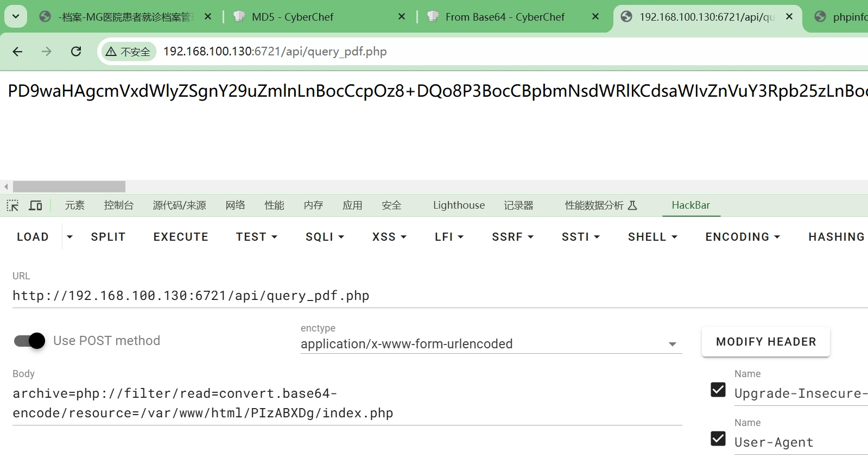The image size is (868, 457).
Task: Switch to the HackBar DevTools tab
Action: [x=690, y=205]
